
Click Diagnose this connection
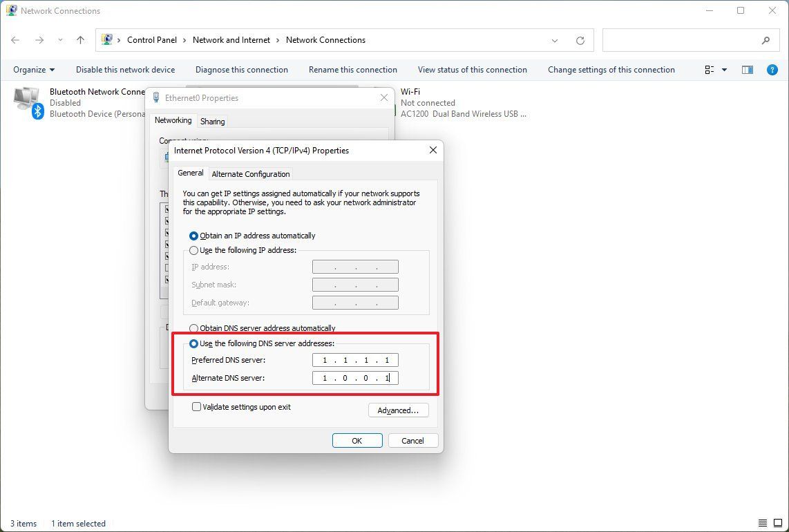pyautogui.click(x=241, y=69)
